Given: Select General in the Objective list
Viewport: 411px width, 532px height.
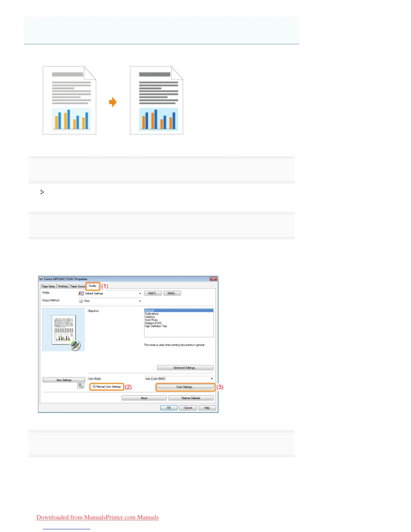Looking at the screenshot, I should (179, 310).
